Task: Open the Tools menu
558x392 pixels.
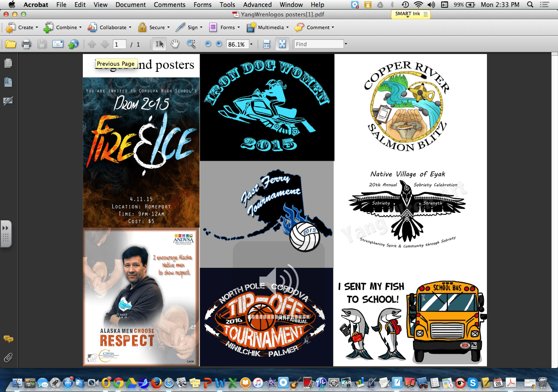Action: [227, 5]
